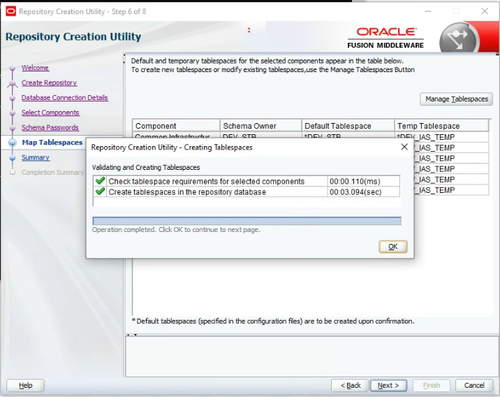Open the Create Repository step
The width and height of the screenshot is (500, 397).
click(49, 83)
